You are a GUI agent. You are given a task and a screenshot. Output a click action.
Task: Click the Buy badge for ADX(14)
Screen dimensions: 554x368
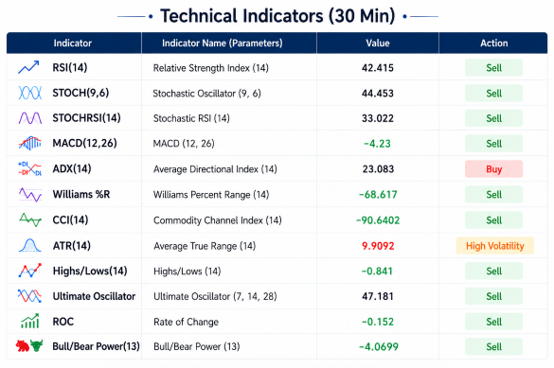click(x=494, y=169)
